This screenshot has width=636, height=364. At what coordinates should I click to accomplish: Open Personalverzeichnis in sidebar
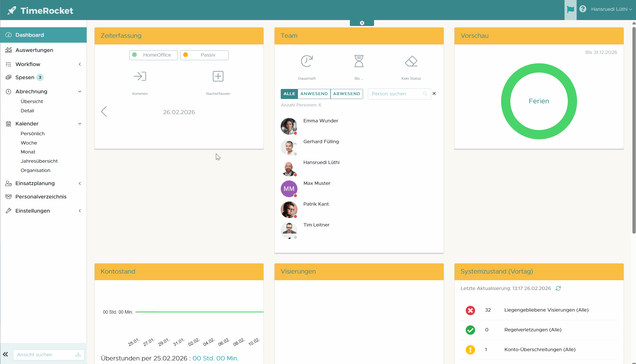click(41, 197)
